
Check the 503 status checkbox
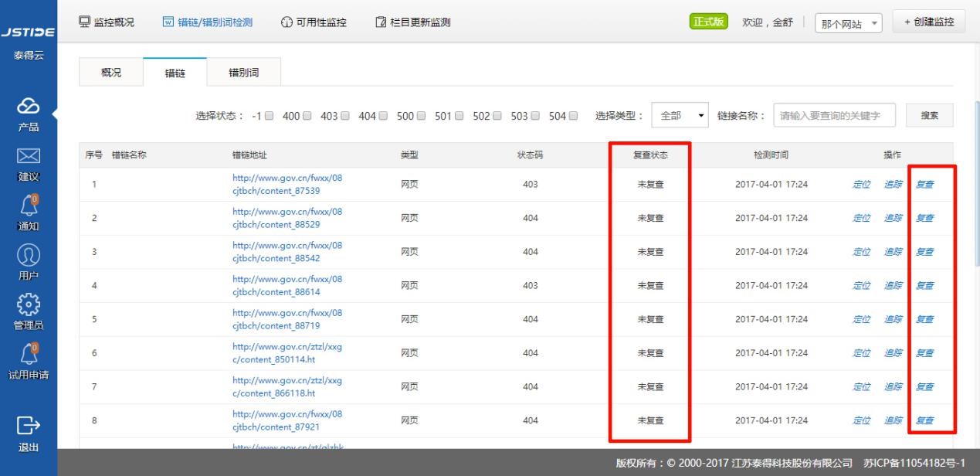pyautogui.click(x=535, y=116)
